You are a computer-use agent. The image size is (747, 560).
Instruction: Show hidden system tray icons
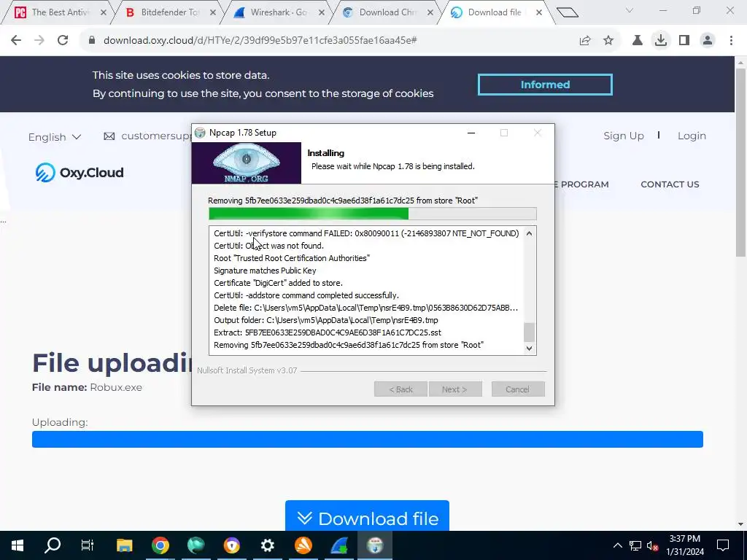(617, 545)
